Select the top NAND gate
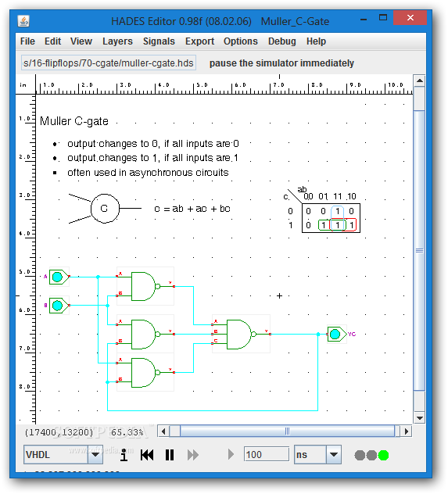This screenshot has width=448, height=494. pyautogui.click(x=145, y=286)
